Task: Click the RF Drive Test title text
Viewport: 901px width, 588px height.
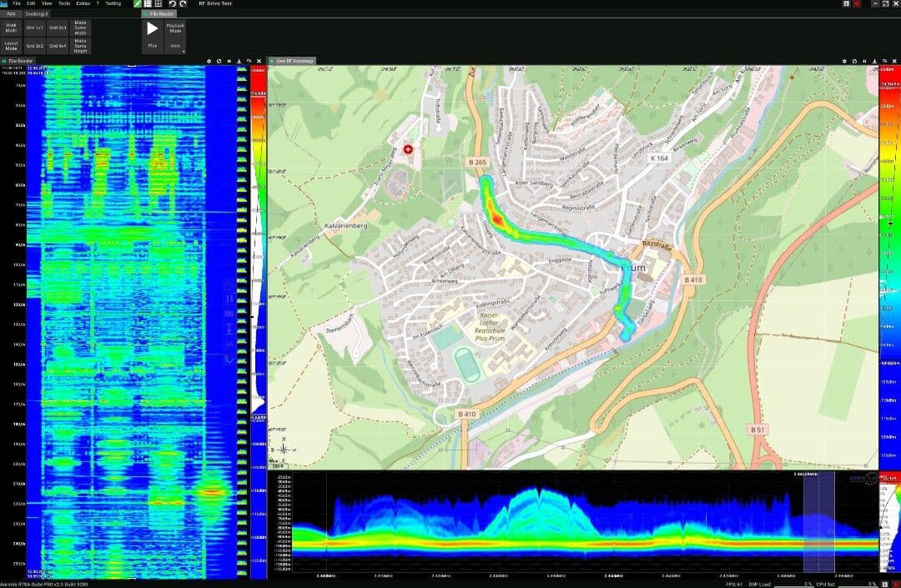Action: click(x=215, y=3)
